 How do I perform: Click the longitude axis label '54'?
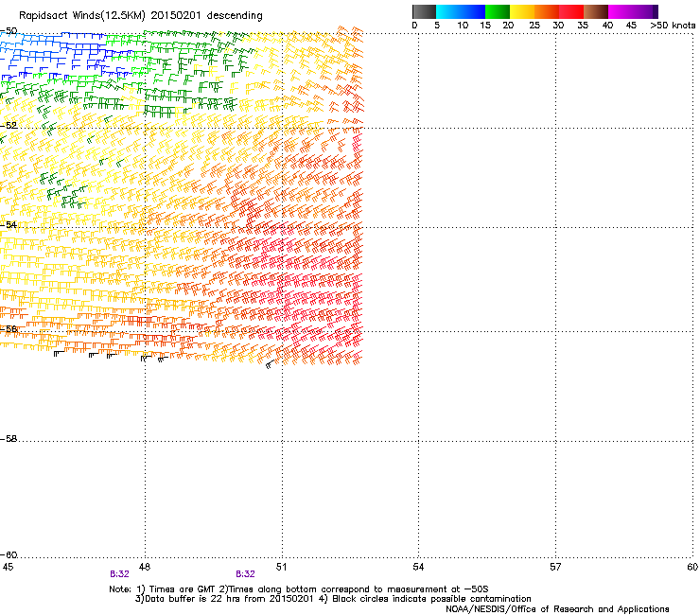point(418,567)
